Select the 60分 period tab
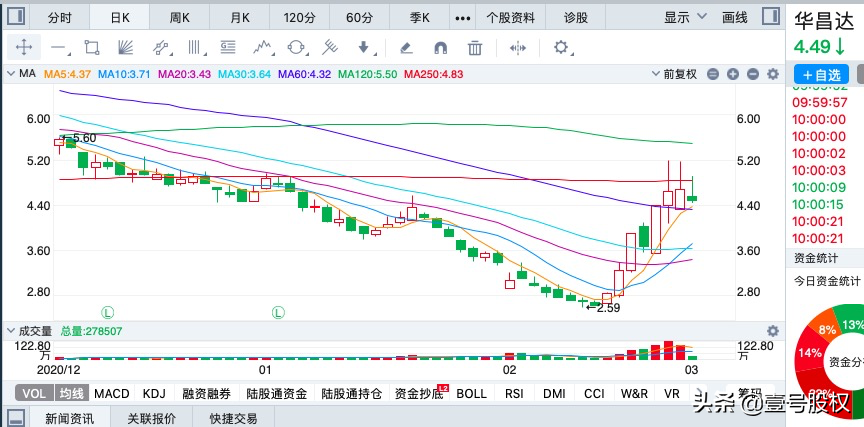 click(359, 18)
